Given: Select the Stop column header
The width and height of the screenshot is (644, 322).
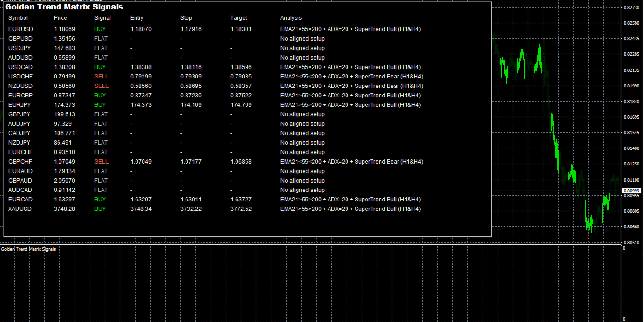Looking at the screenshot, I should pyautogui.click(x=186, y=18).
